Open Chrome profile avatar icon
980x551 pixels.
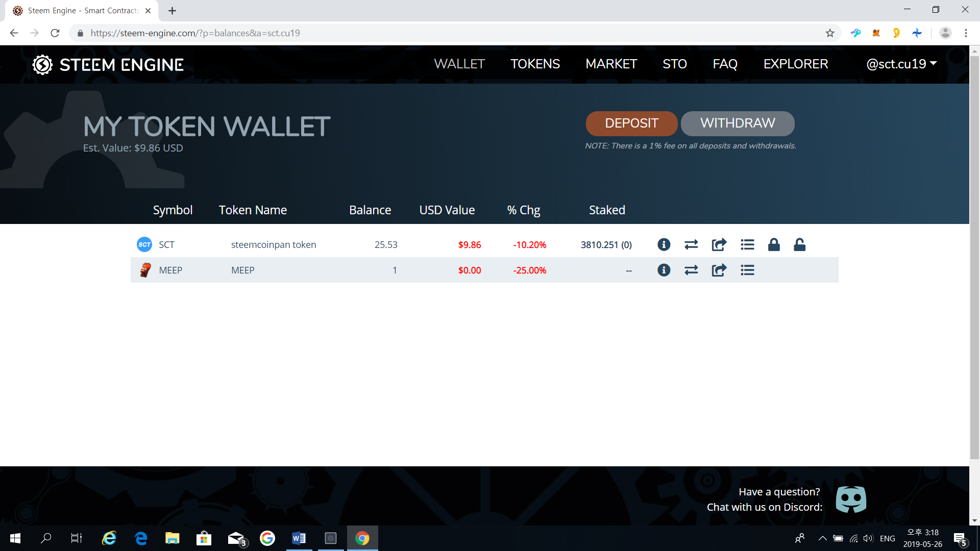click(x=945, y=33)
